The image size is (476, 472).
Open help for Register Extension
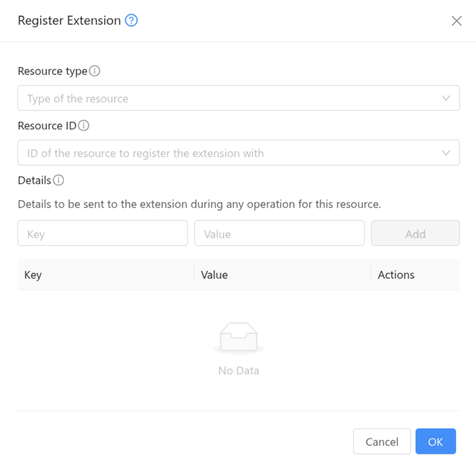point(131,20)
